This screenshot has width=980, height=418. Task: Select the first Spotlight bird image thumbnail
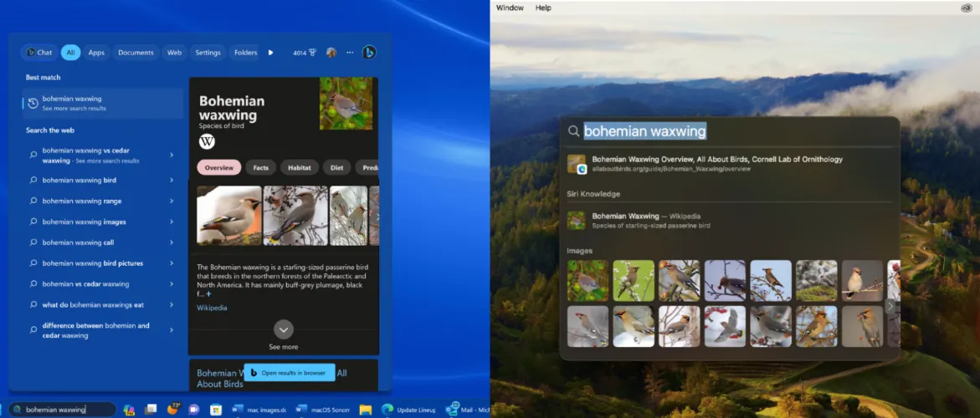[587, 280]
